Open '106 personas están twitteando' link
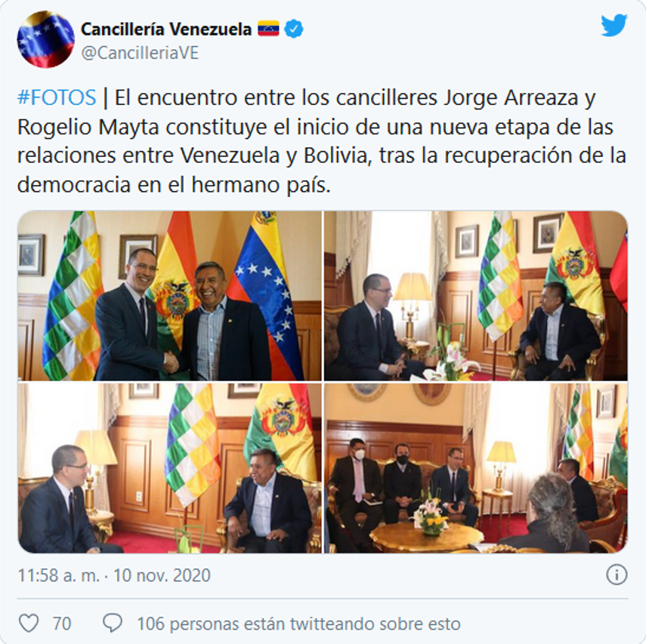646x644 pixels. [x=298, y=624]
